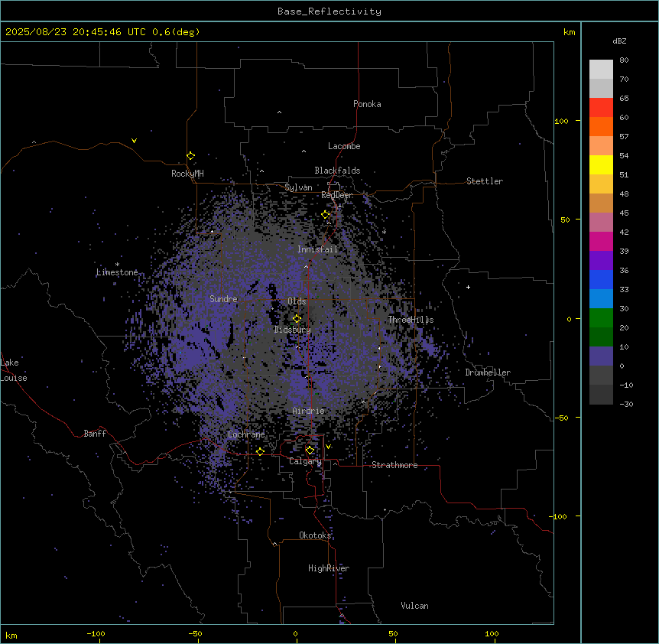Screen dimensions: 659x644
Task: Click the Blackfalds city label
Action: pos(337,171)
